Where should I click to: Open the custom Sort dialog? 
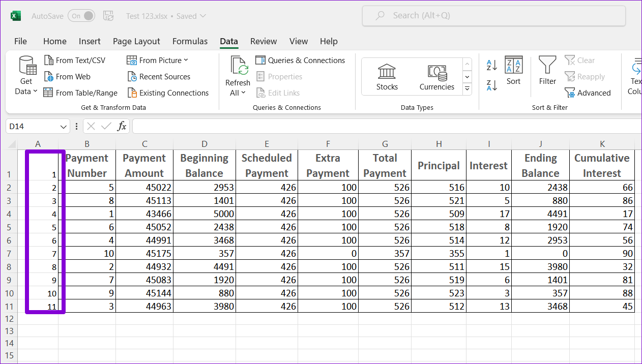pyautogui.click(x=513, y=71)
